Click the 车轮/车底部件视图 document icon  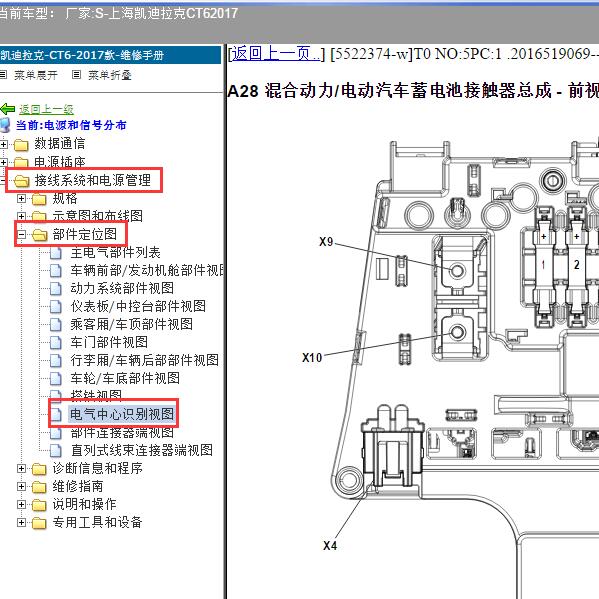pos(56,379)
